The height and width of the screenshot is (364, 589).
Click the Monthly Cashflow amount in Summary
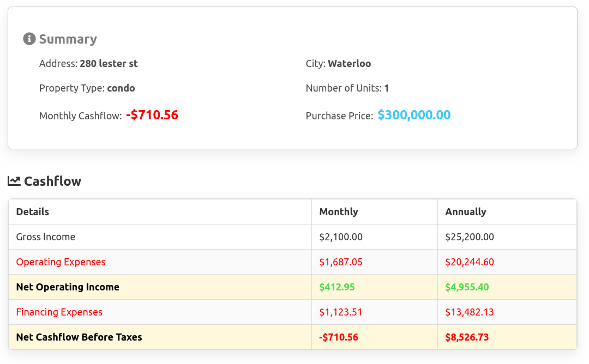click(152, 115)
